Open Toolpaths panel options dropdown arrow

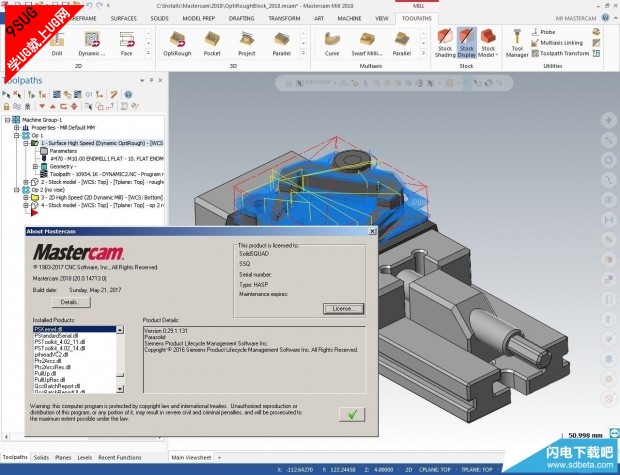[x=142, y=80]
